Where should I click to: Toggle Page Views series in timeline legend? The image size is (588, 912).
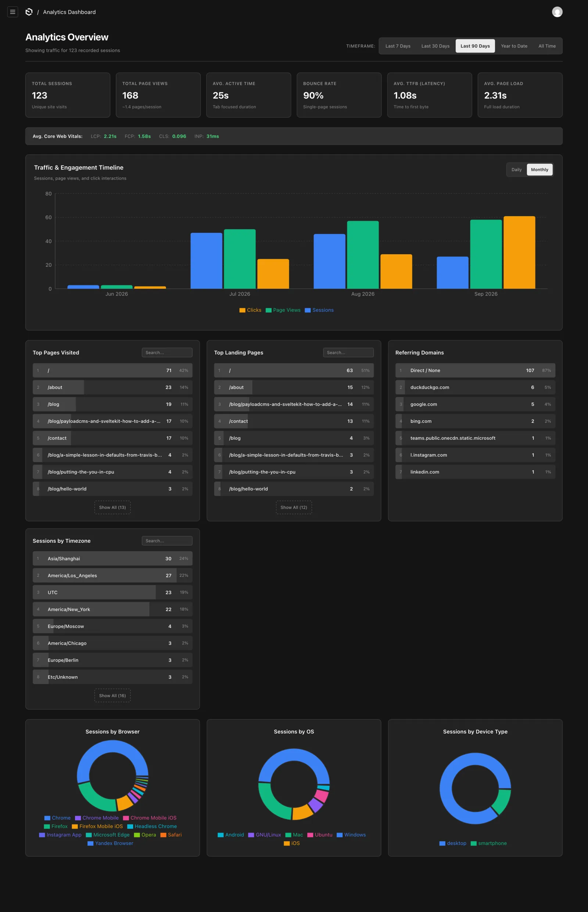click(x=283, y=310)
